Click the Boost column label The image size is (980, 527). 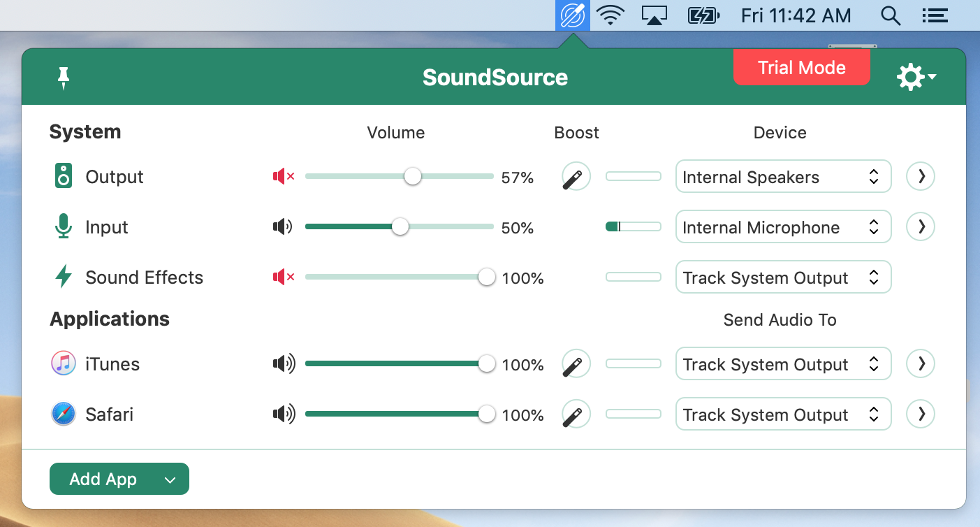(576, 133)
